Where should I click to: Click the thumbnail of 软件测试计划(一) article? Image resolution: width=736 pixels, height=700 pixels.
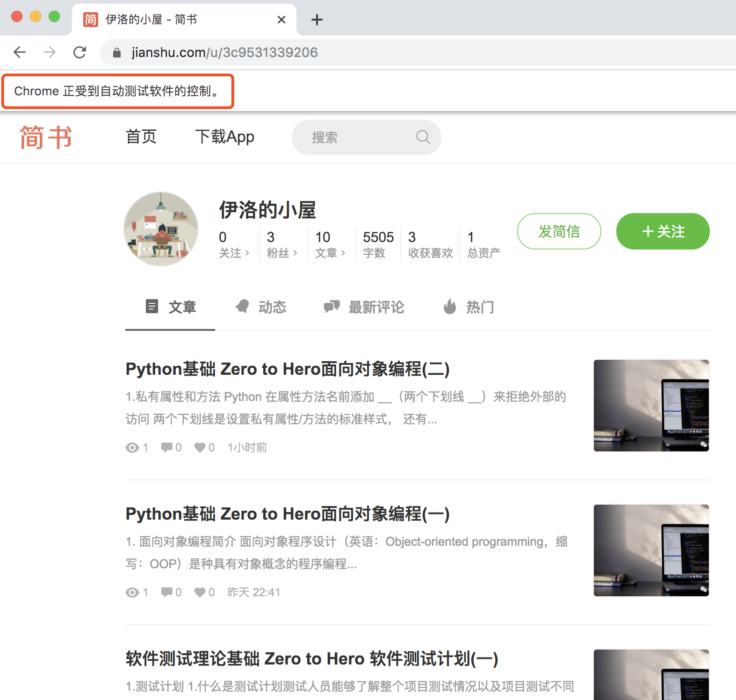[651, 675]
